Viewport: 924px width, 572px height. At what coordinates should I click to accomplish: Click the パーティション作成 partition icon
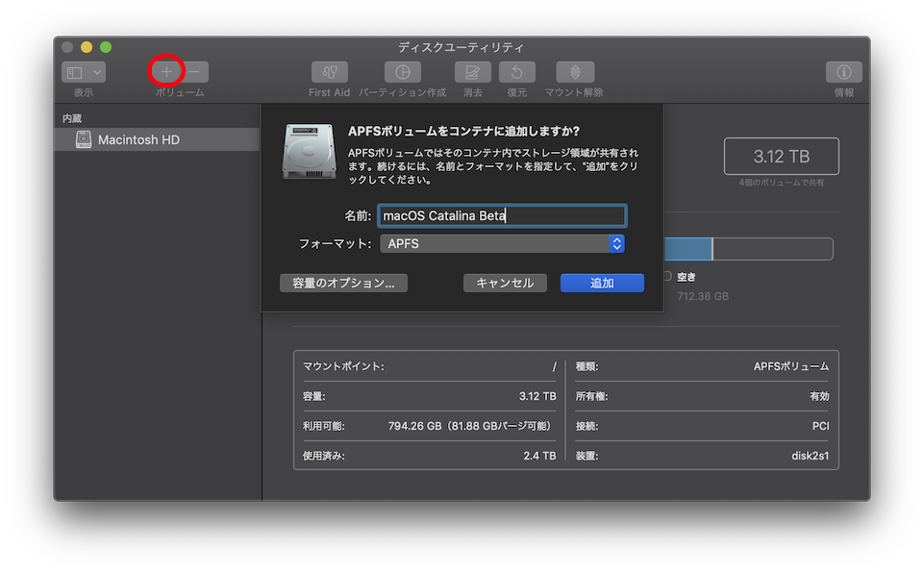pyautogui.click(x=403, y=72)
